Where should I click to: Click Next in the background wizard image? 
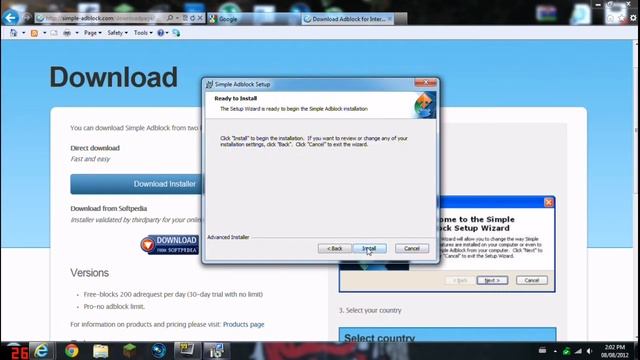(x=492, y=280)
